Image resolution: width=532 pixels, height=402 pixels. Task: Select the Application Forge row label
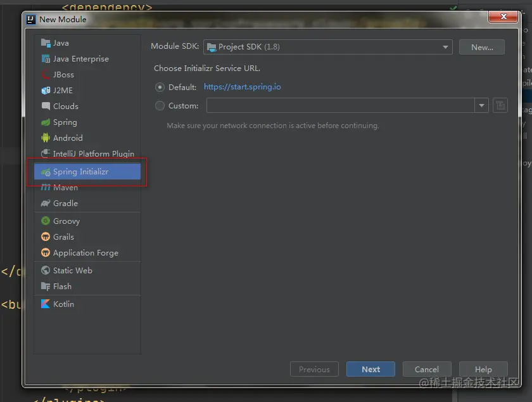coord(86,253)
